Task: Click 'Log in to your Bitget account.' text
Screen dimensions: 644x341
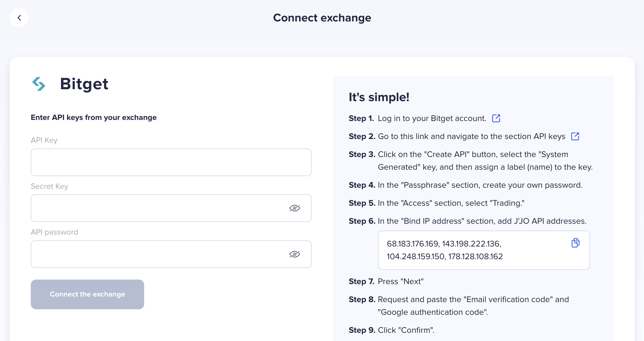Action: [x=432, y=118]
